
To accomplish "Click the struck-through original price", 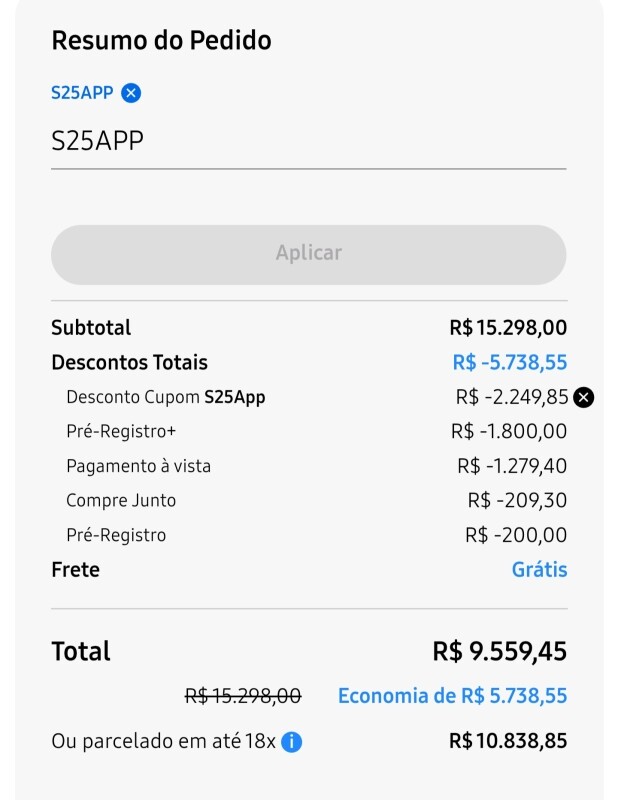I will 243,696.
